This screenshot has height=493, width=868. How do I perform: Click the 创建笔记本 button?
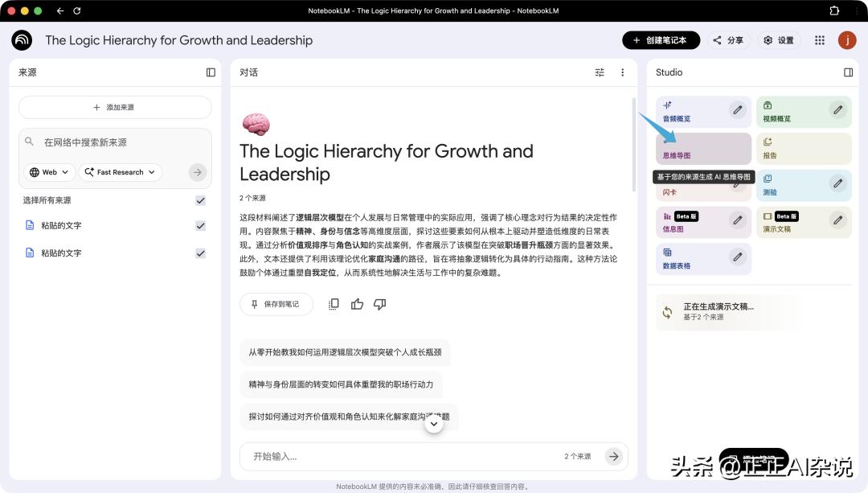pyautogui.click(x=661, y=40)
